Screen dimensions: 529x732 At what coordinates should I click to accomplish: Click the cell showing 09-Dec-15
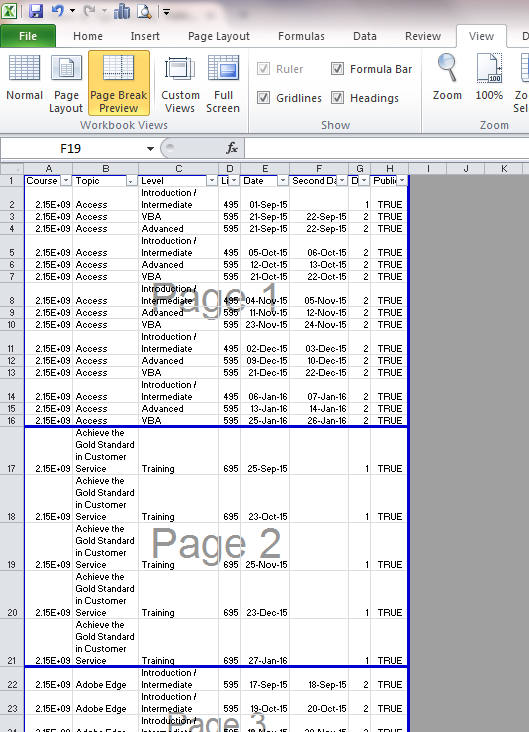[265, 361]
